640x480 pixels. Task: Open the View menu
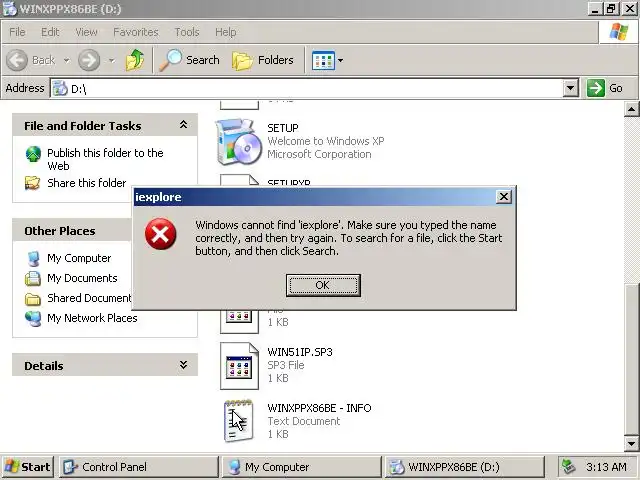(x=86, y=32)
